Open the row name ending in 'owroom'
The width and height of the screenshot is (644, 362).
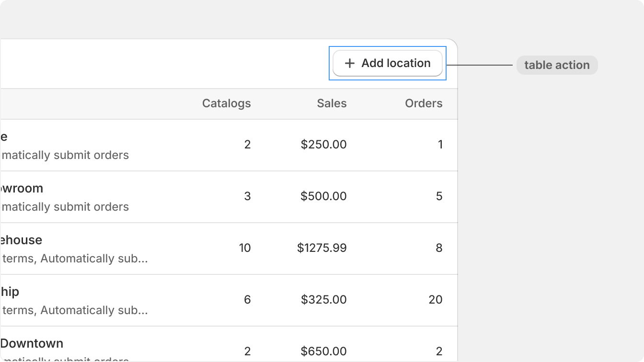click(x=22, y=188)
